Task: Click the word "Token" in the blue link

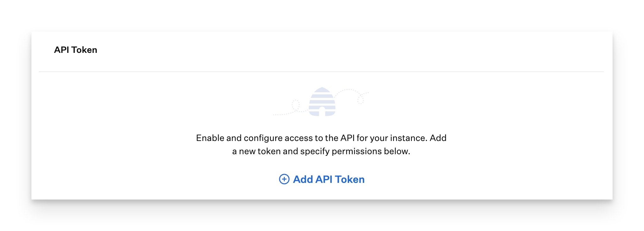Action: 350,179
